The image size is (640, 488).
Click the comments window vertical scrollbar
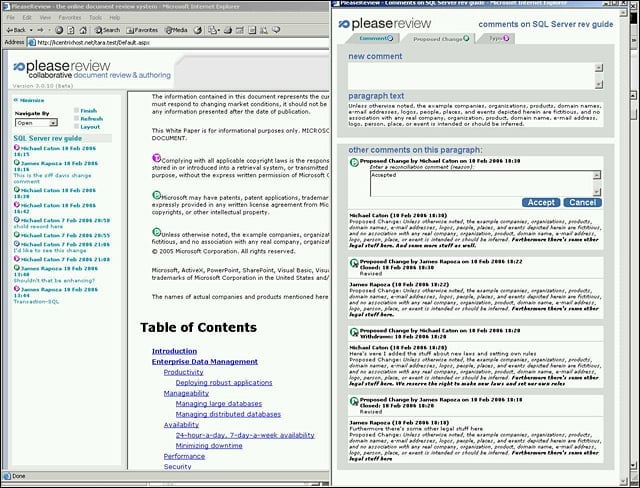pos(623,245)
